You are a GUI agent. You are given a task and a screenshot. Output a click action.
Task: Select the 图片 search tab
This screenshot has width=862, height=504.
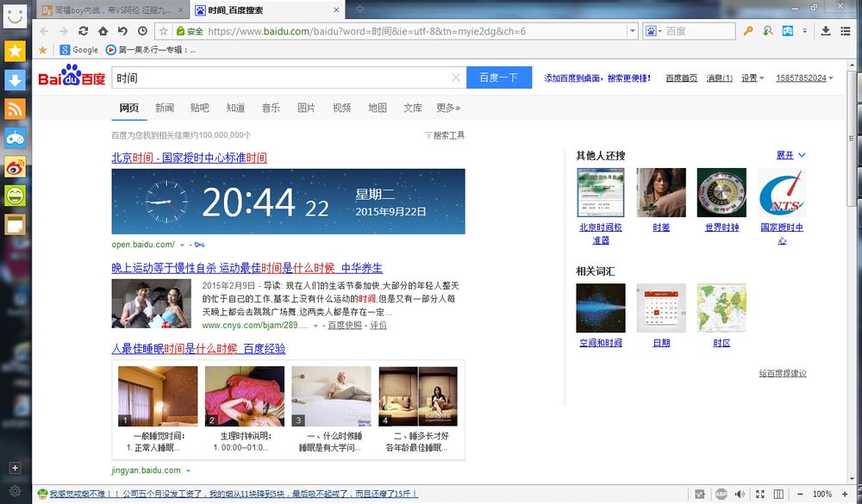point(306,108)
